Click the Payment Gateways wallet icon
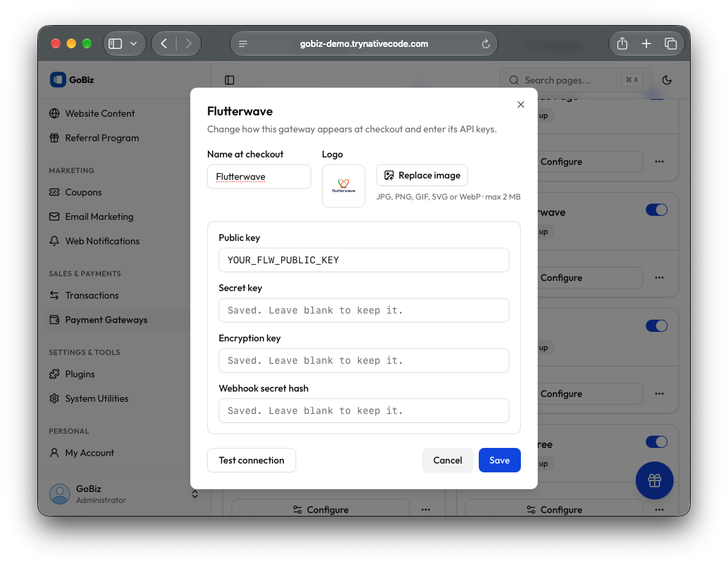The height and width of the screenshot is (566, 728). click(x=54, y=320)
